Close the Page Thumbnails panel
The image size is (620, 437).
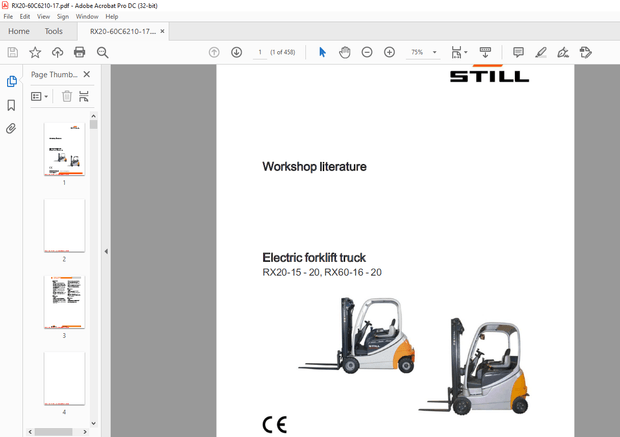[x=86, y=75]
